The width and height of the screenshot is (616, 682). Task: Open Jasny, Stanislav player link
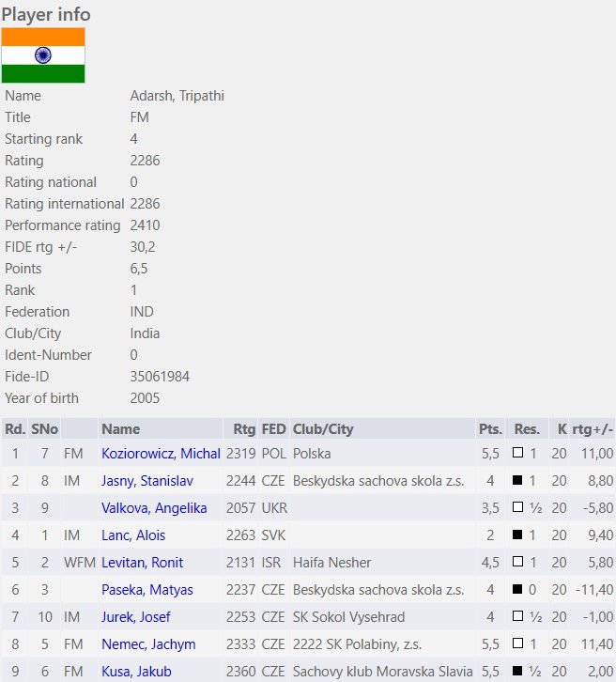(x=146, y=481)
